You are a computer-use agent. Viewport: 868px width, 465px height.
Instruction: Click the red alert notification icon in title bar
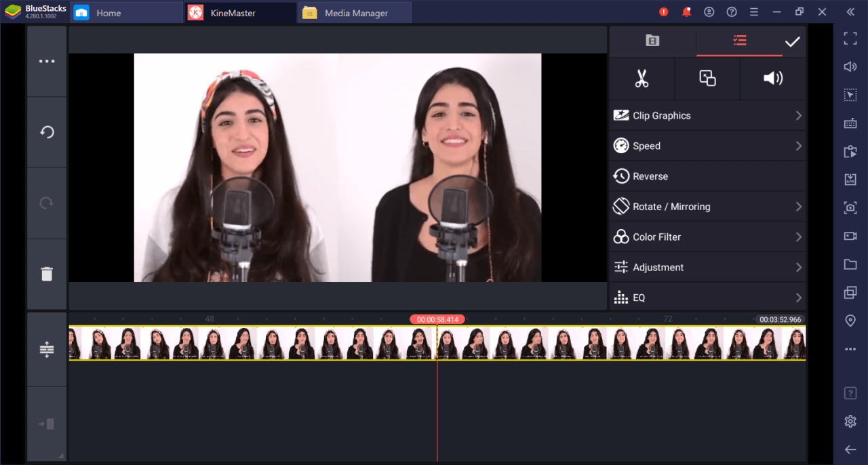tap(664, 12)
